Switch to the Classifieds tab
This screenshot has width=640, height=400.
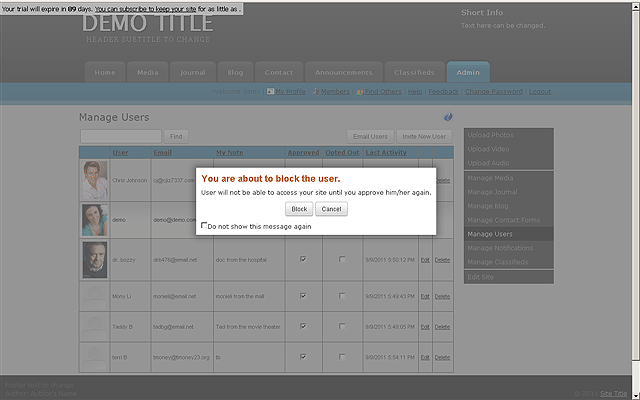pos(413,72)
